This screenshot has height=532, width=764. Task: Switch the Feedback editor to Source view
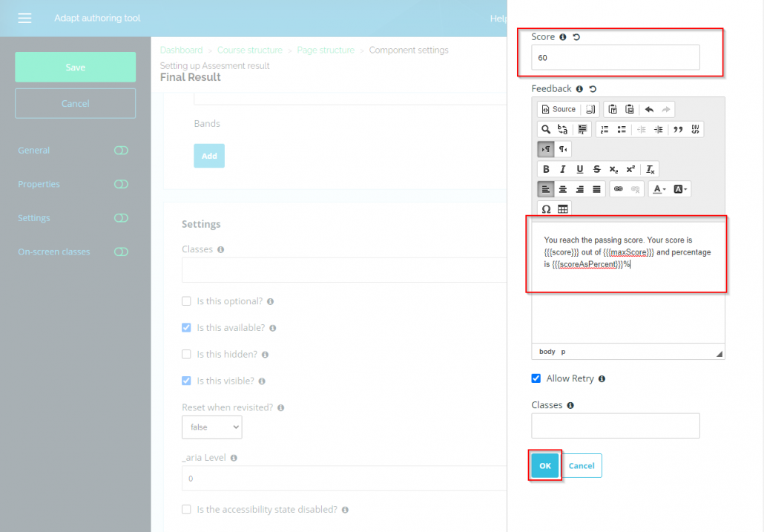coord(558,109)
